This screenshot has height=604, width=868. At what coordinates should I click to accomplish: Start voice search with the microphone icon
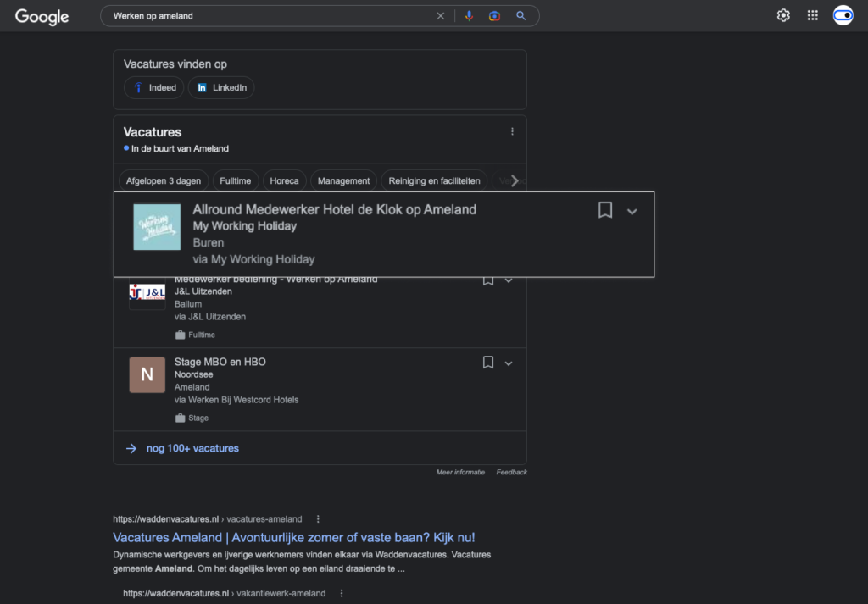(469, 16)
